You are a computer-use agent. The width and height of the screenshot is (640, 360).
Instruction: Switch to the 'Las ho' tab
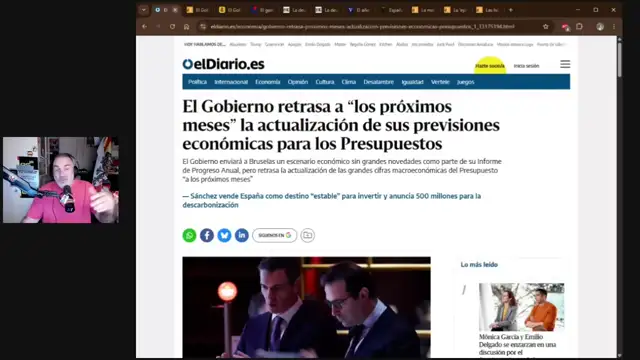(x=488, y=10)
